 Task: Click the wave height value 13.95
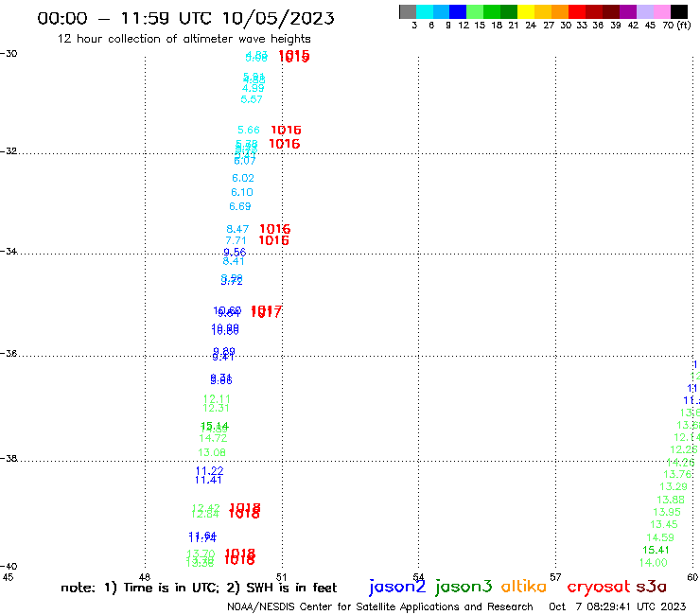(x=667, y=512)
